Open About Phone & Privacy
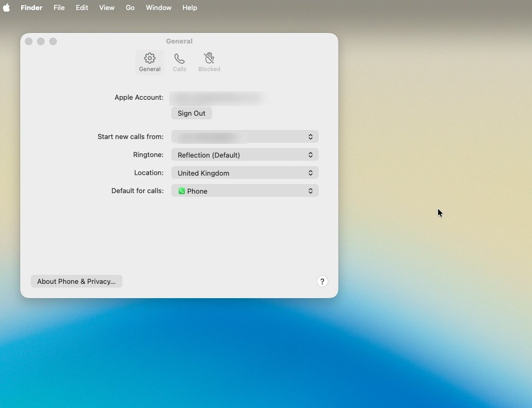The height and width of the screenshot is (408, 532). (76, 281)
